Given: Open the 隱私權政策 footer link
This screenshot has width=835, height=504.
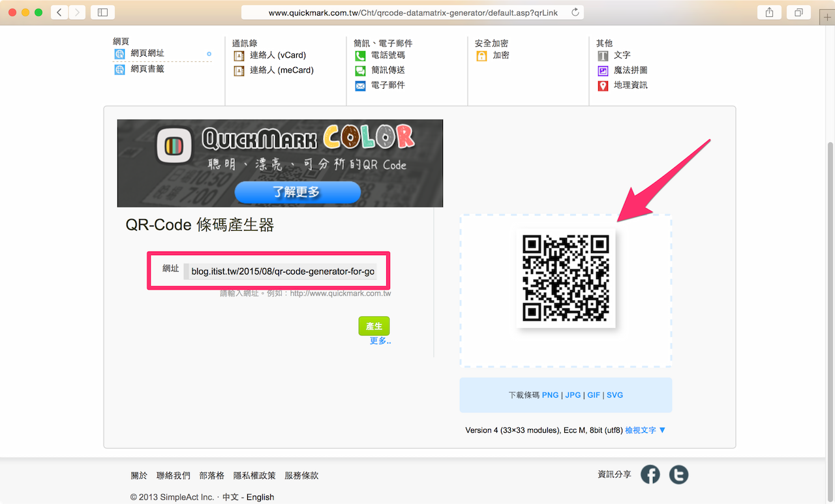Looking at the screenshot, I should tap(254, 476).
